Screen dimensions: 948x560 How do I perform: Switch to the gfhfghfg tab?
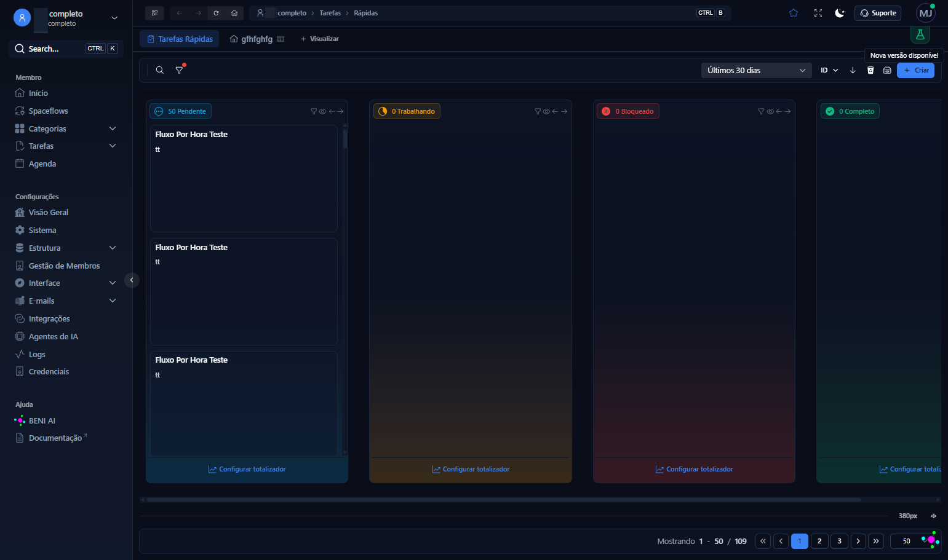pos(257,39)
